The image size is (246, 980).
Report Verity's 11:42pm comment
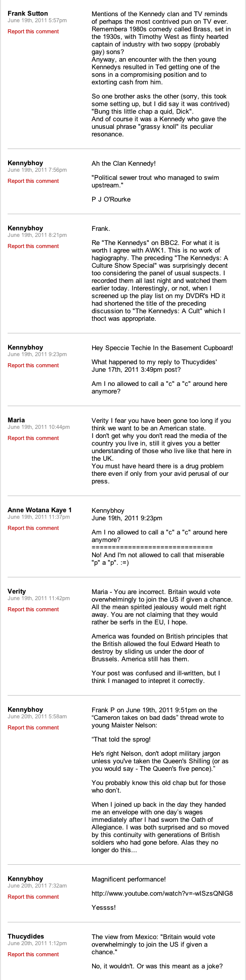(x=33, y=609)
